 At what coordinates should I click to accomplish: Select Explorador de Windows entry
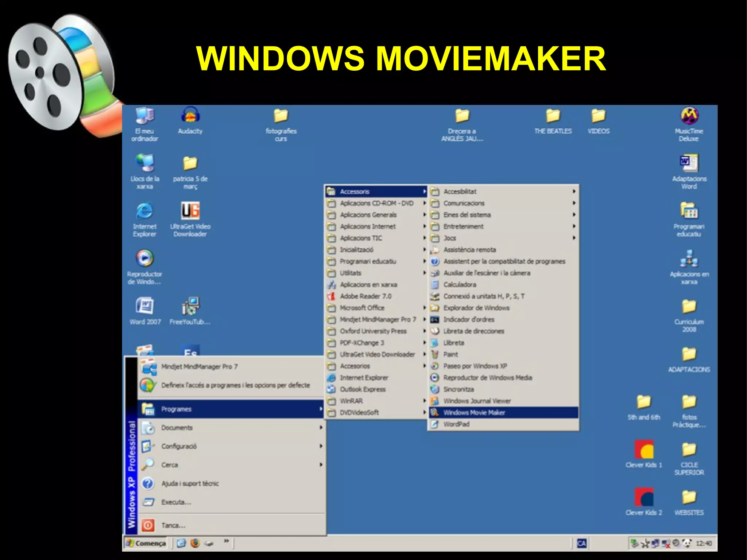point(503,308)
